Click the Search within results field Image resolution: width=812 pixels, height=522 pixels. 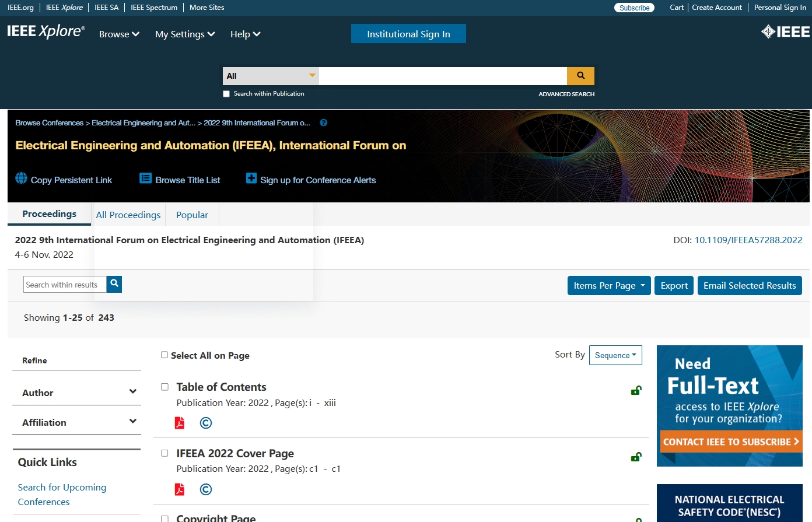tap(65, 285)
